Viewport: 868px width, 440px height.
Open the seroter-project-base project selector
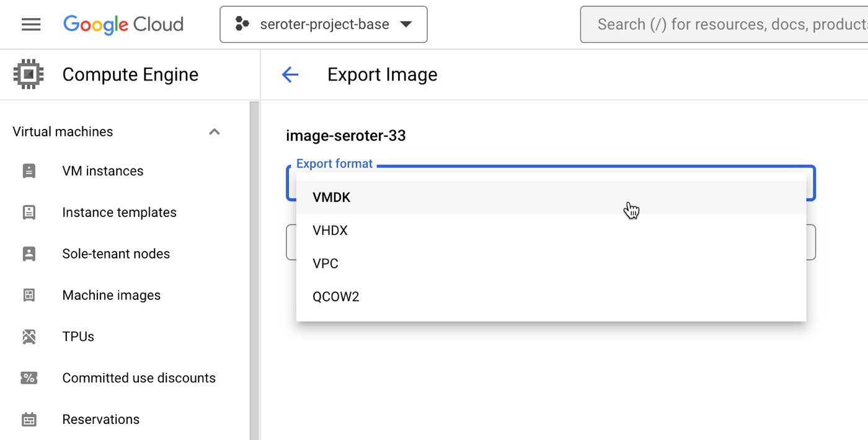(x=324, y=25)
